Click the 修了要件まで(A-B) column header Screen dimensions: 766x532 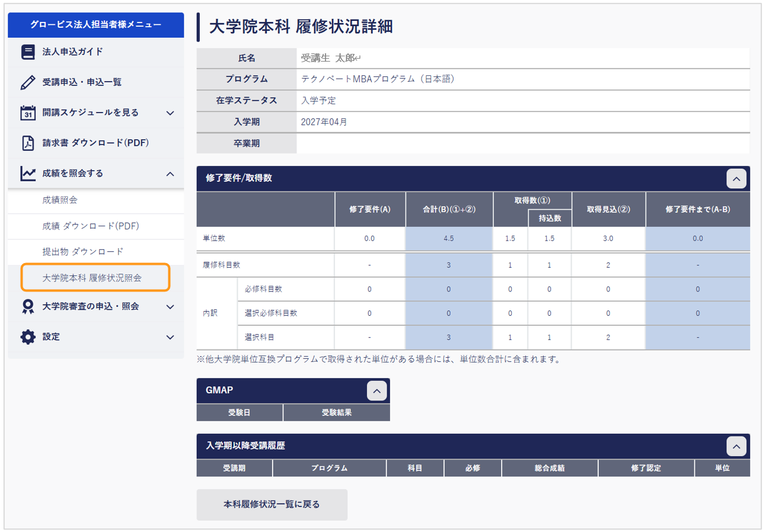tap(698, 209)
